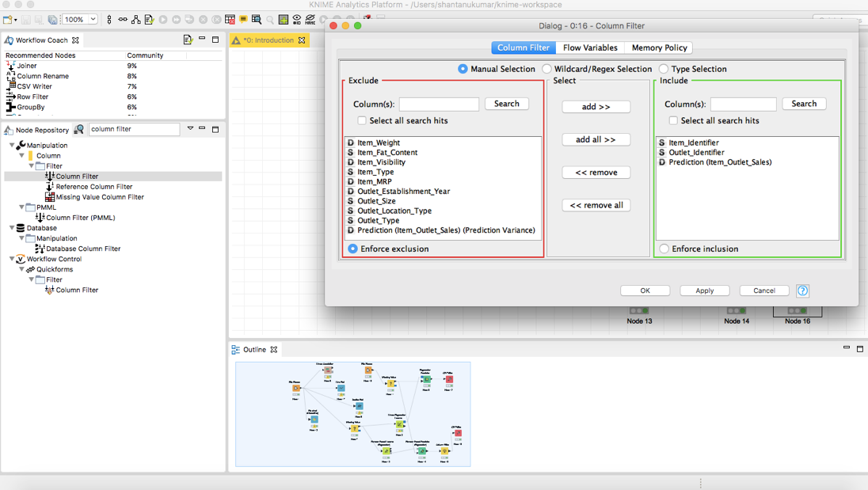Open the Memory Policy tab
This screenshot has width=868, height=490.
[659, 47]
